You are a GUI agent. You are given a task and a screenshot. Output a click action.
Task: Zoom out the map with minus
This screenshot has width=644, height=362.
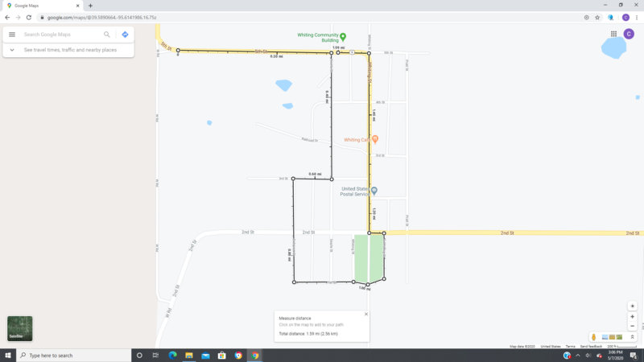(633, 327)
